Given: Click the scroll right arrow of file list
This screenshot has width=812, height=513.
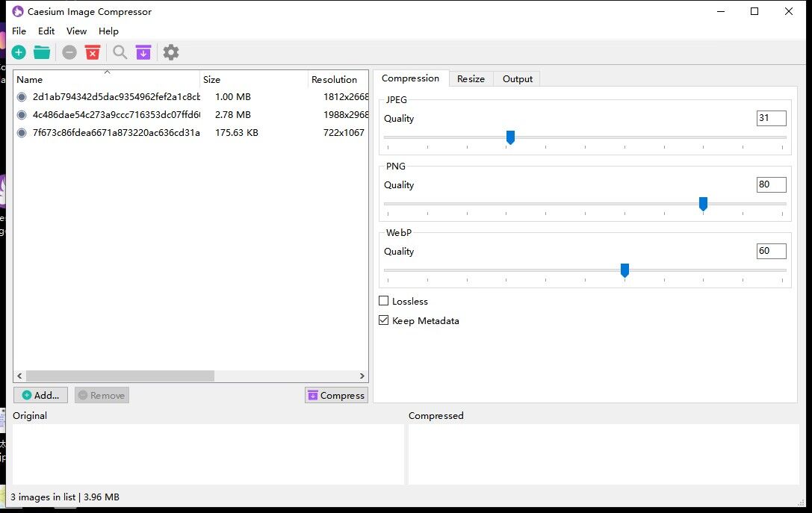Looking at the screenshot, I should 362,376.
